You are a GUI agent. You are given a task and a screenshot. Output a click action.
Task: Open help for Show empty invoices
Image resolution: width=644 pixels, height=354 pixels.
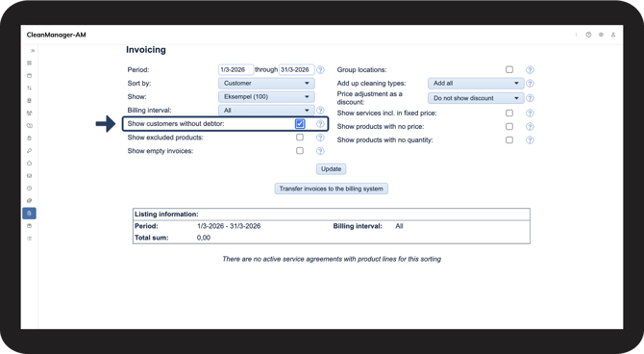320,151
